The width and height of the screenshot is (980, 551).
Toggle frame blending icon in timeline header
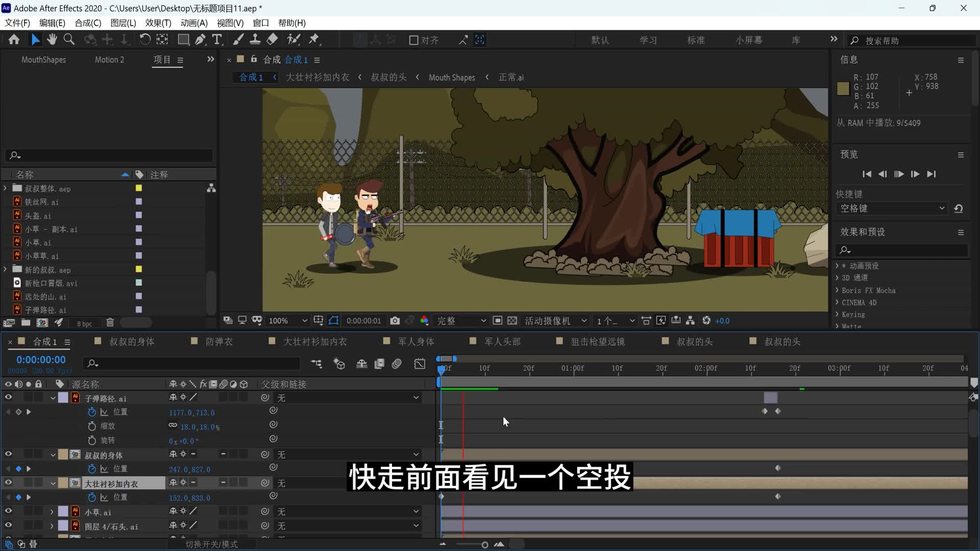coord(379,364)
